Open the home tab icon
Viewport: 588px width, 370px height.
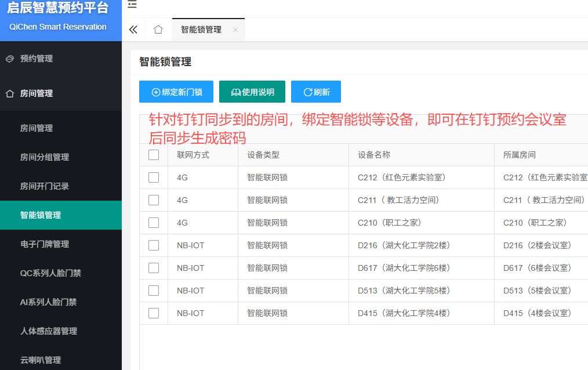(158, 30)
